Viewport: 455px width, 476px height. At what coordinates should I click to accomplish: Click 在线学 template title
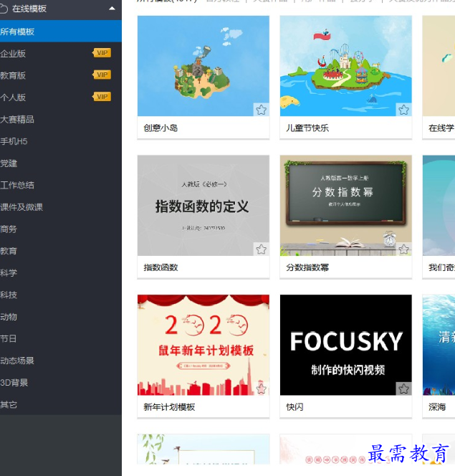click(441, 128)
